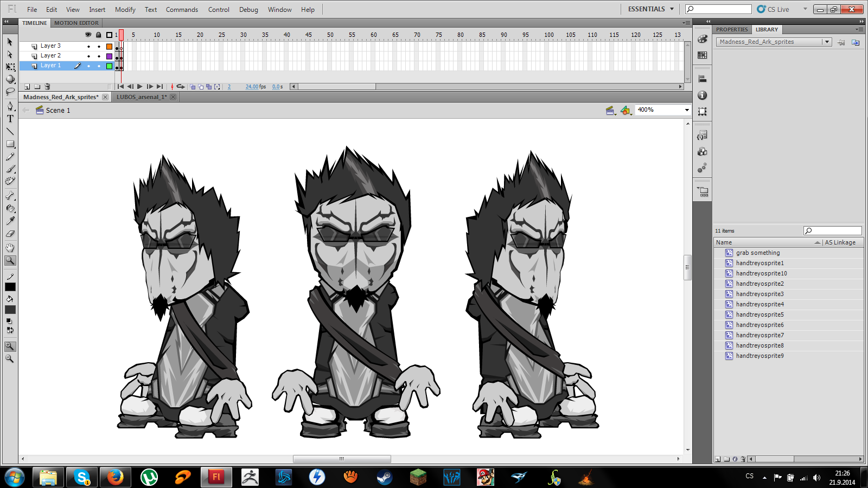The height and width of the screenshot is (488, 868).
Task: Open the timeline panel options menu
Action: tap(687, 23)
